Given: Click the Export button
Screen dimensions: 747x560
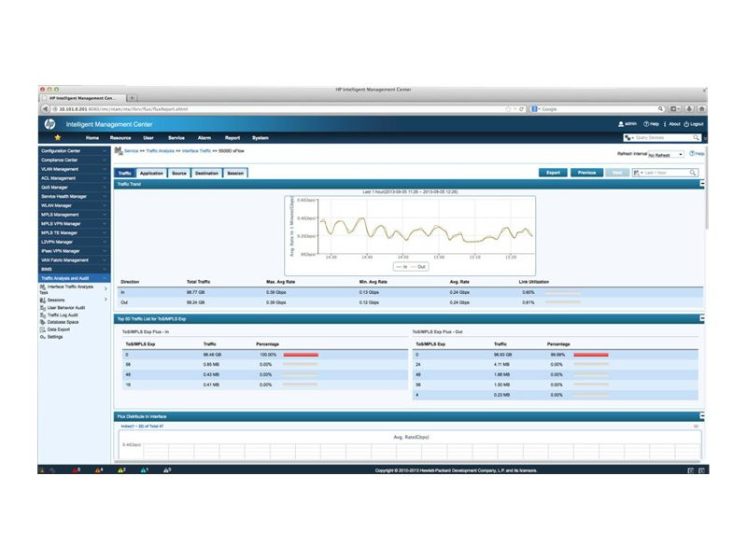Looking at the screenshot, I should (553, 173).
